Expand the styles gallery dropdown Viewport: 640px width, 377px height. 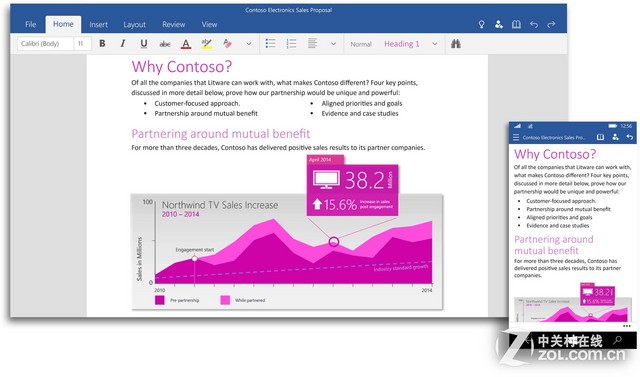[x=435, y=44]
